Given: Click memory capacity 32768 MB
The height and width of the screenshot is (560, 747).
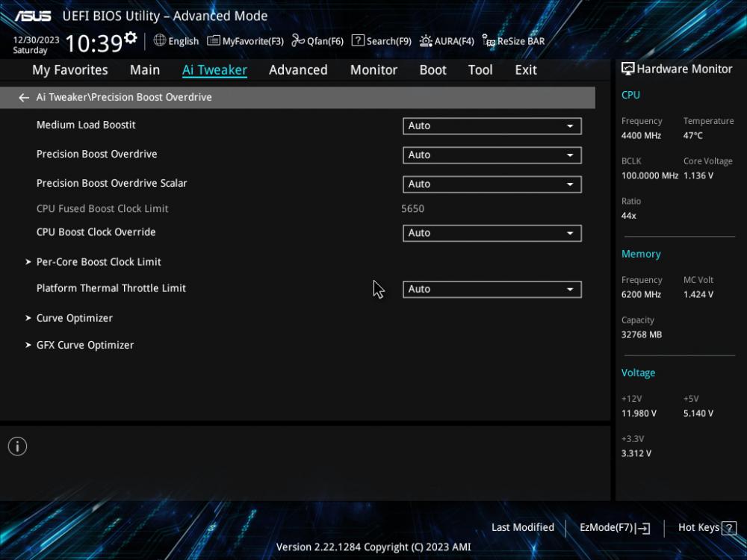Looking at the screenshot, I should point(642,335).
